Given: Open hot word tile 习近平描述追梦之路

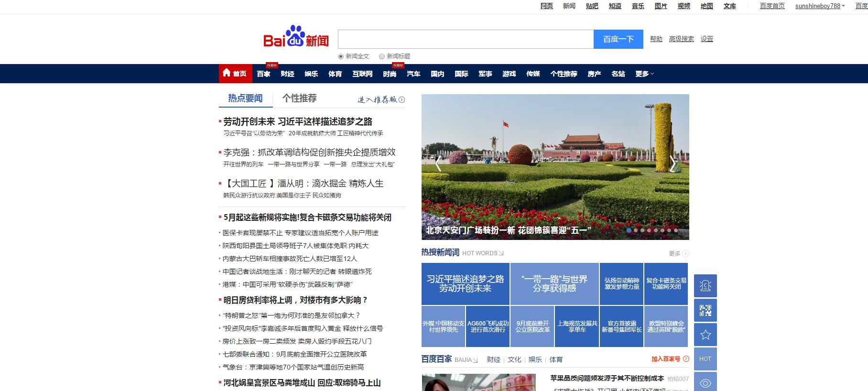Looking at the screenshot, I should coord(465,283).
